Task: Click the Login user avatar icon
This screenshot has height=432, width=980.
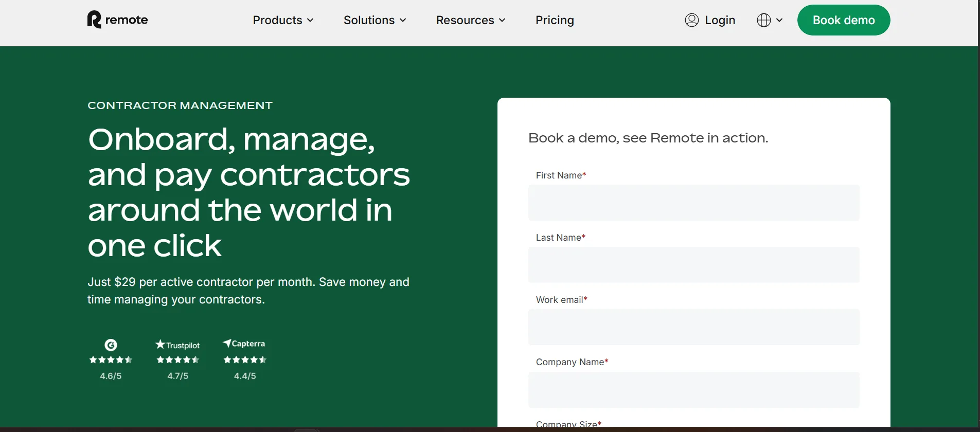Action: [x=692, y=20]
